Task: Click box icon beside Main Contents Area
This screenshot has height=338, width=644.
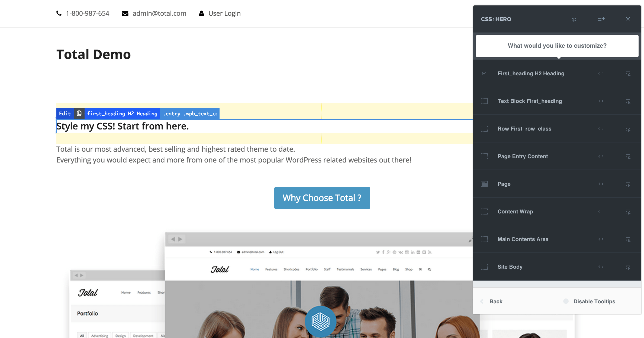Action: point(484,239)
